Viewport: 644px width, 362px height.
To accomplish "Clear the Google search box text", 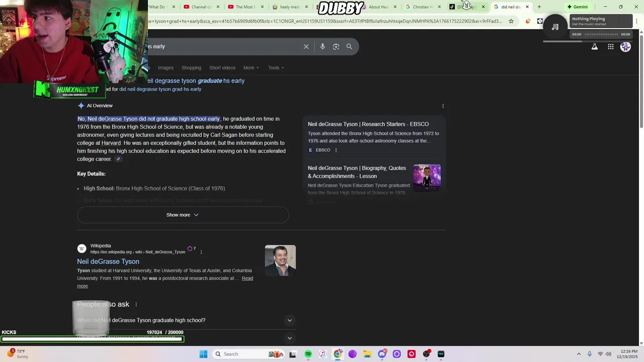I will 306,46.
